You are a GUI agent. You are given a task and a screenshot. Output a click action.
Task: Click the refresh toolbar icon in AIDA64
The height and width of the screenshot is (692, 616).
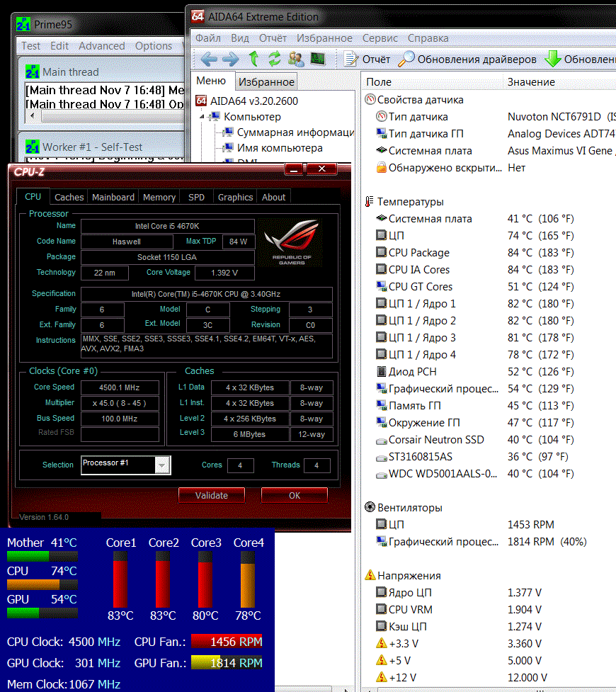275,58
